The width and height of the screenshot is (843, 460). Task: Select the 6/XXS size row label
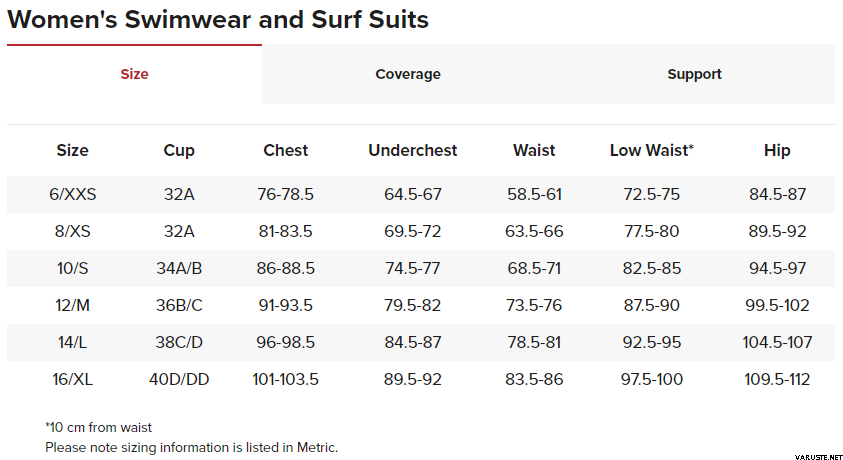73,194
